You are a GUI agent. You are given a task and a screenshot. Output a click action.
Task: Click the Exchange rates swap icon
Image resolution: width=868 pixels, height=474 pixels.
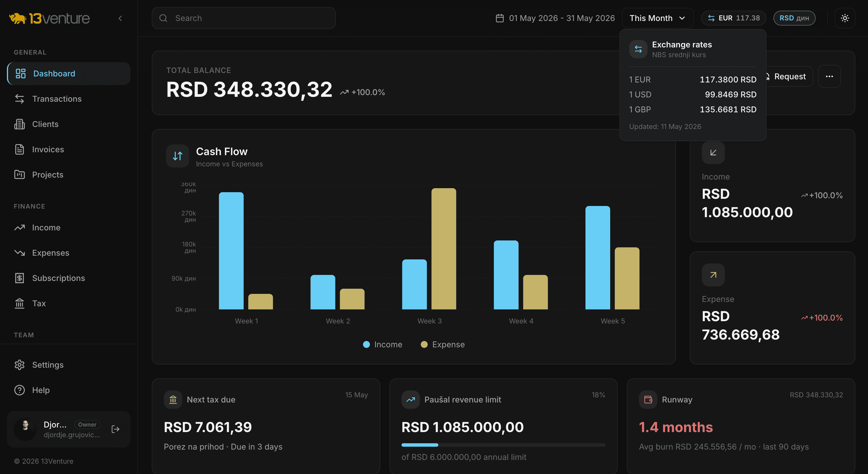pyautogui.click(x=638, y=49)
